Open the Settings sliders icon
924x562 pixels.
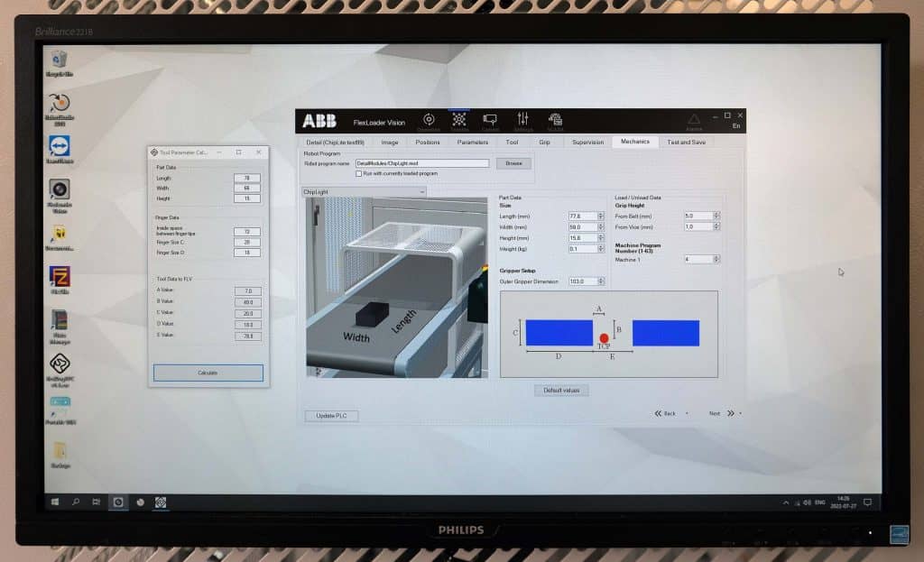click(x=523, y=120)
